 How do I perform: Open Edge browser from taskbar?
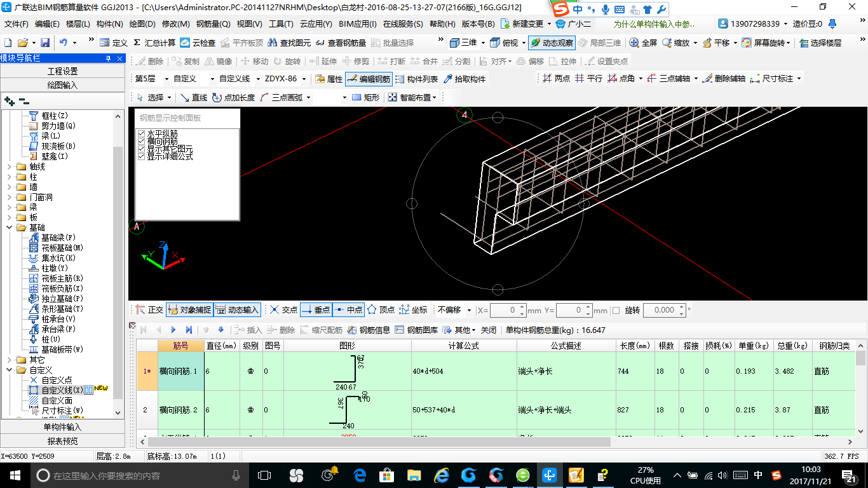360,475
